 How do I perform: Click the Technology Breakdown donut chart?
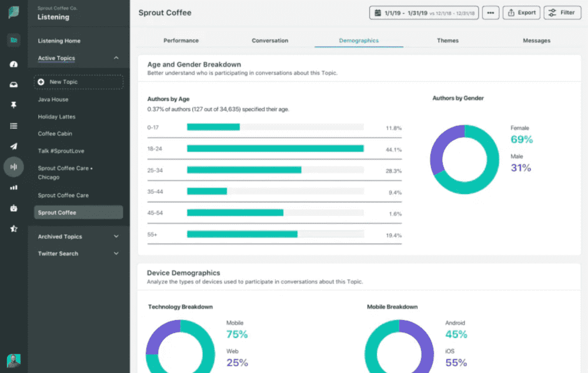click(181, 347)
